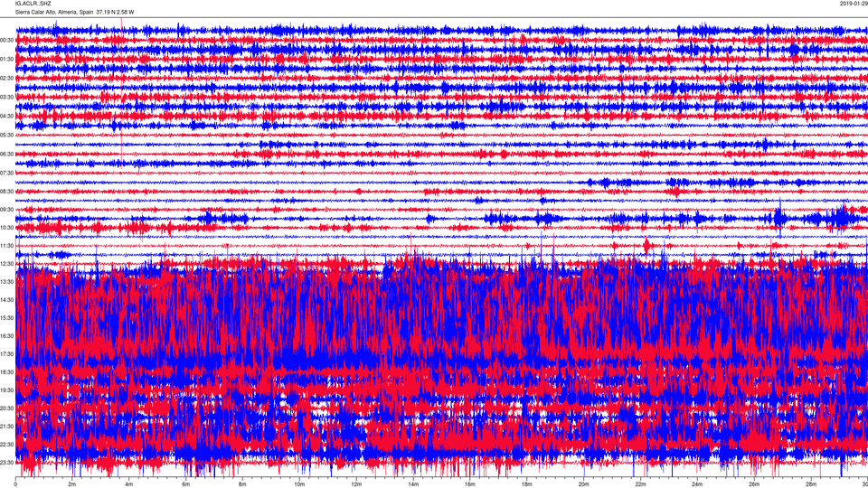Click the 12:30 time label
This screenshot has height=488, width=868.
click(x=6, y=264)
